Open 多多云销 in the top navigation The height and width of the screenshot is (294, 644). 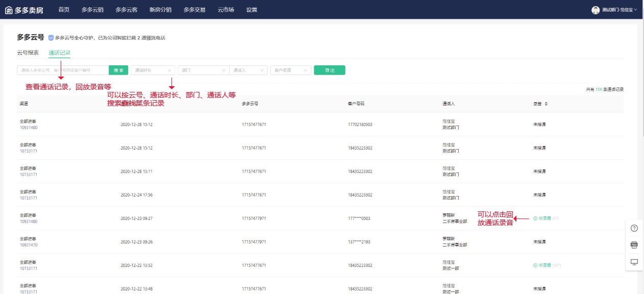(92, 10)
